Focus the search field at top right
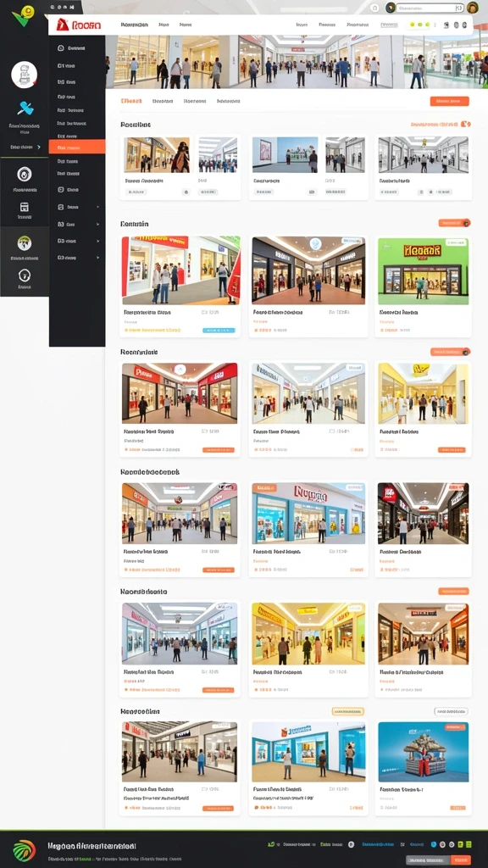The width and height of the screenshot is (488, 868). tap(430, 8)
